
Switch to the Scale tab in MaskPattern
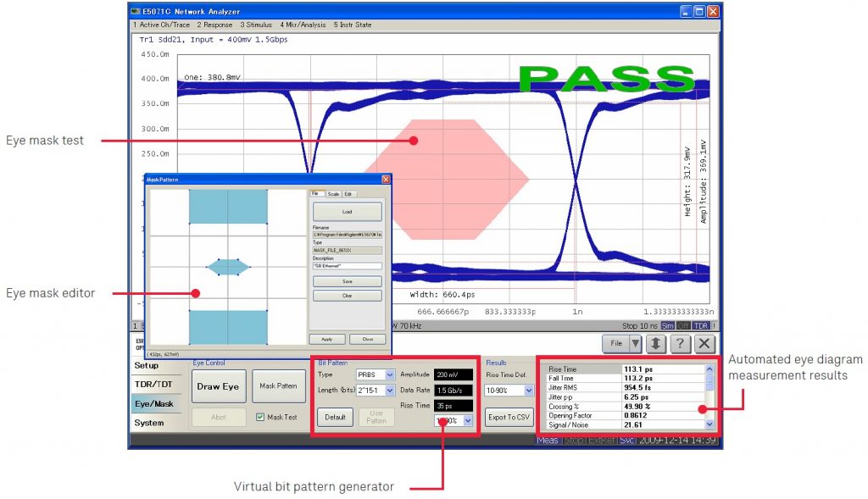tap(333, 194)
